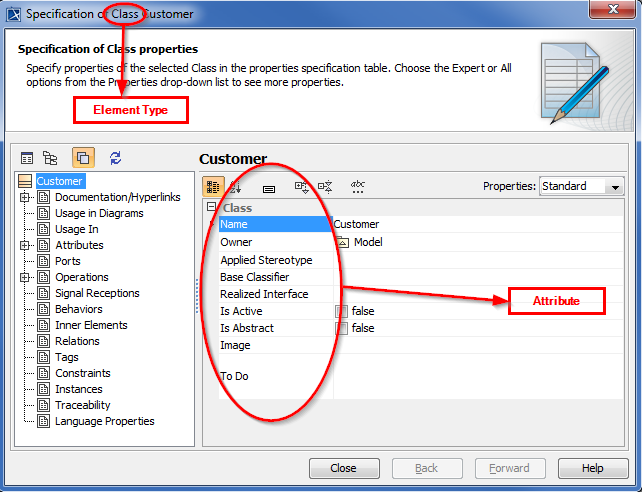Viewport: 642px width, 492px height.
Task: Select Instances tree item
Action: coord(79,389)
